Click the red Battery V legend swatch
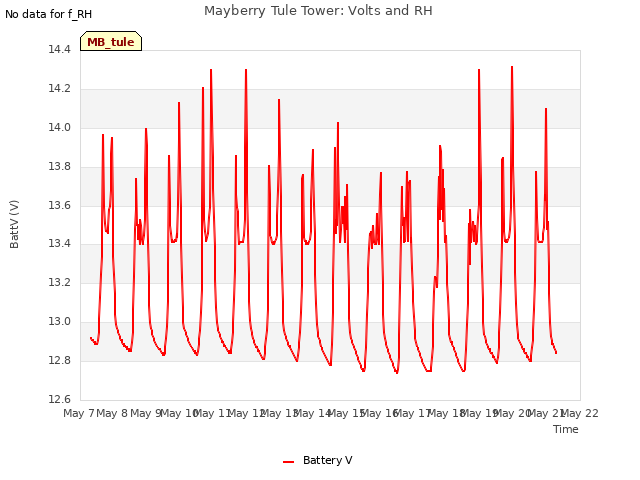The width and height of the screenshot is (640, 480). [x=288, y=462]
